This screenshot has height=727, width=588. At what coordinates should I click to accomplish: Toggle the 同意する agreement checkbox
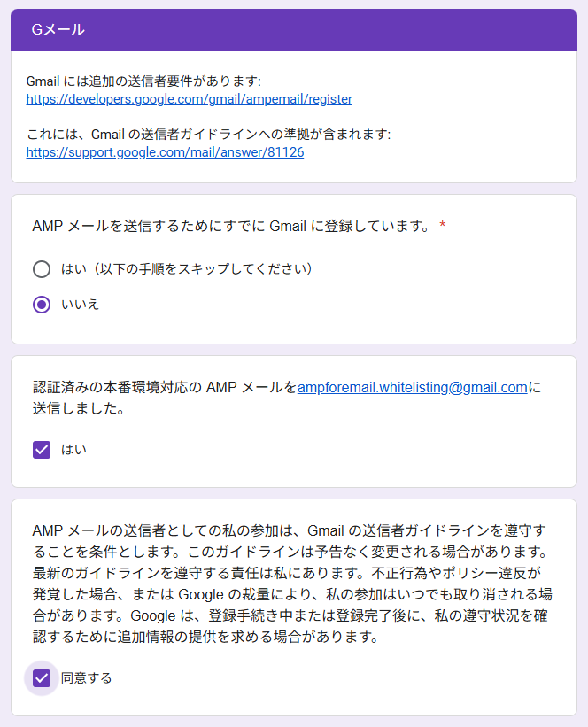(x=42, y=678)
